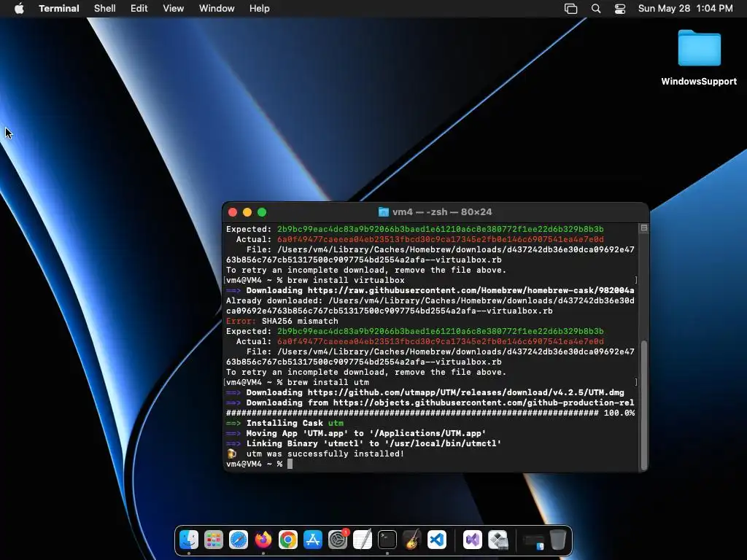
Task: Click 'utm was successfully installed!' text
Action: coord(325,454)
